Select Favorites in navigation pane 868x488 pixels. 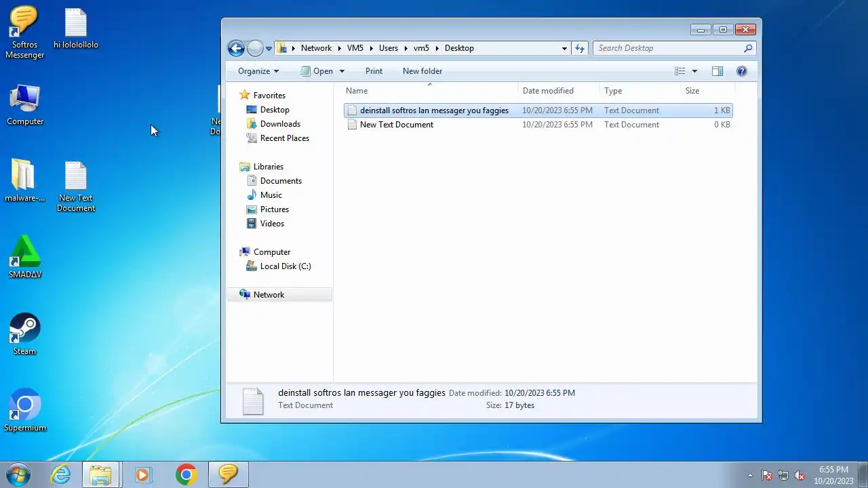point(269,96)
